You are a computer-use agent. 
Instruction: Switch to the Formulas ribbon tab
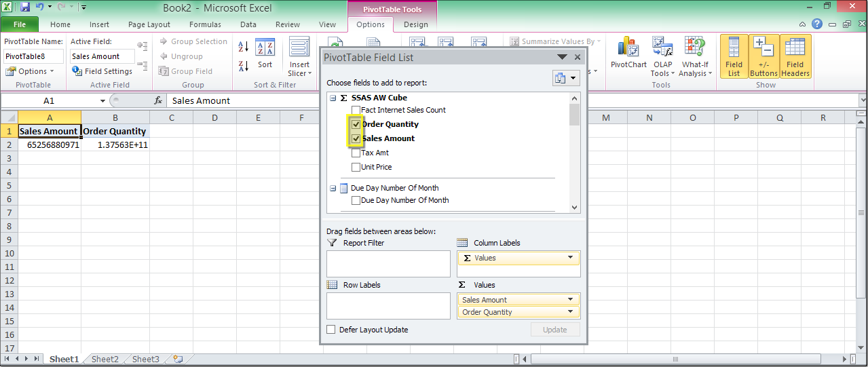click(205, 24)
